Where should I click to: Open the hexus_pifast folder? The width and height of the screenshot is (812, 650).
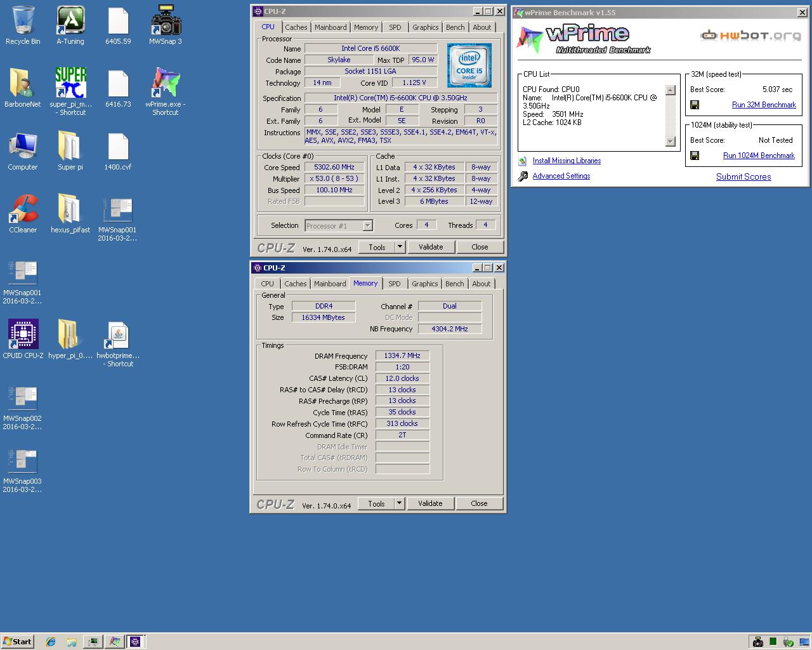70,214
